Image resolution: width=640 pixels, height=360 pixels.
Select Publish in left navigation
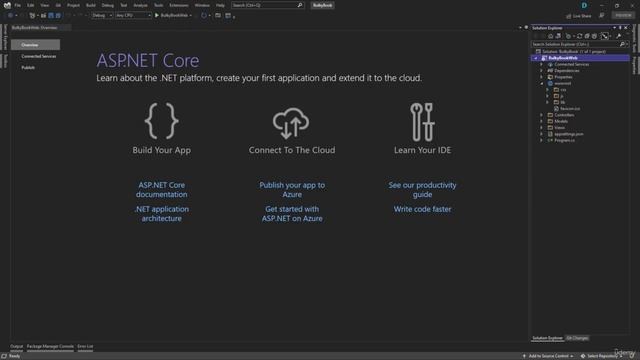28,68
